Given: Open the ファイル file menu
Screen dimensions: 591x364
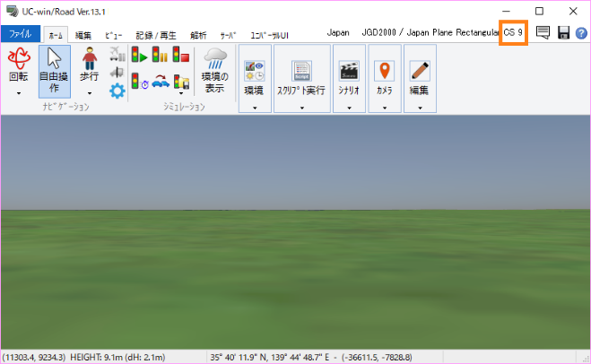Looking at the screenshot, I should (x=21, y=34).
